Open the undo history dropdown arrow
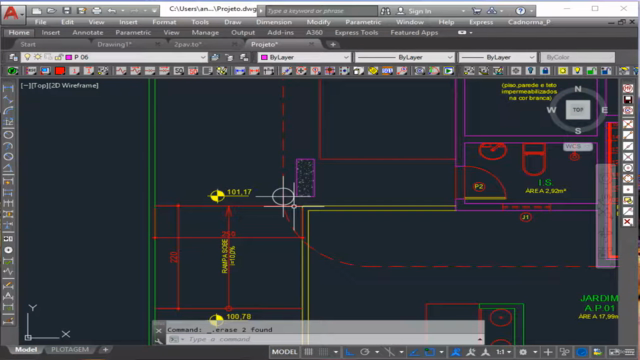 tap(122, 11)
